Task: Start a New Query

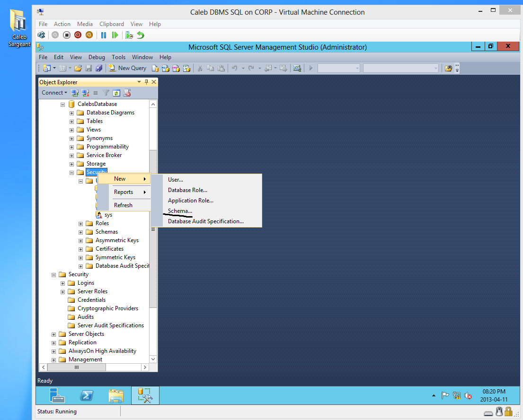Action: click(x=127, y=68)
